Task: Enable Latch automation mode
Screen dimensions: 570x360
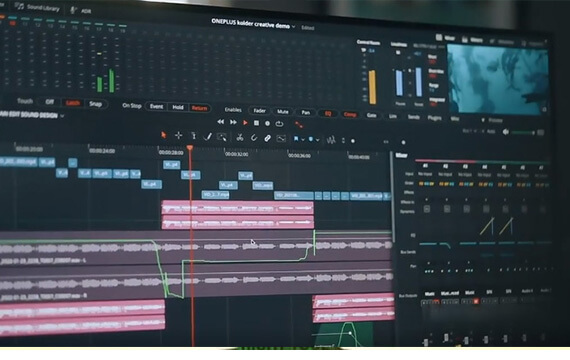Action: (x=72, y=103)
